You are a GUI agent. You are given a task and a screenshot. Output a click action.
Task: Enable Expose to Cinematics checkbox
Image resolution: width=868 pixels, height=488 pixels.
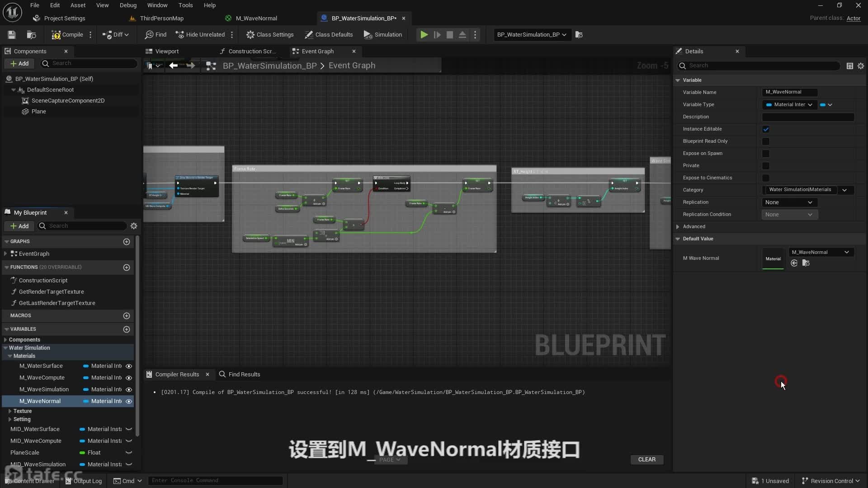(x=766, y=178)
